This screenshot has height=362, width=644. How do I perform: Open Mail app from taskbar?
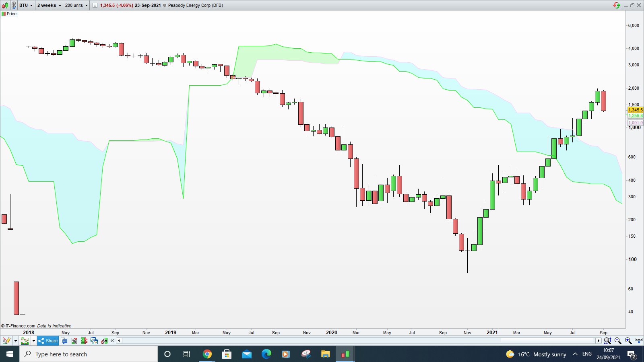246,354
